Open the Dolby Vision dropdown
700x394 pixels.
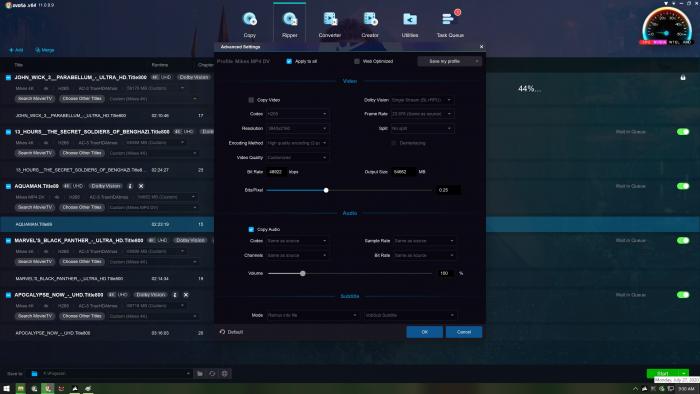tap(422, 100)
